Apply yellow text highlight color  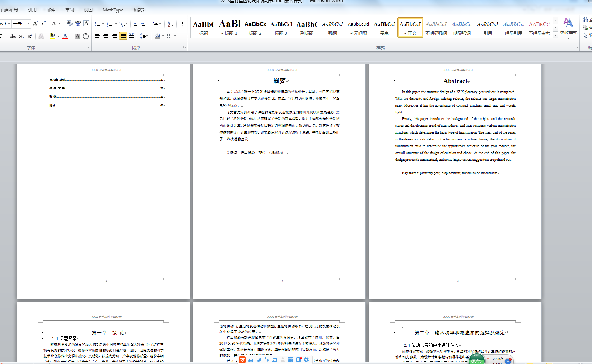[52, 36]
